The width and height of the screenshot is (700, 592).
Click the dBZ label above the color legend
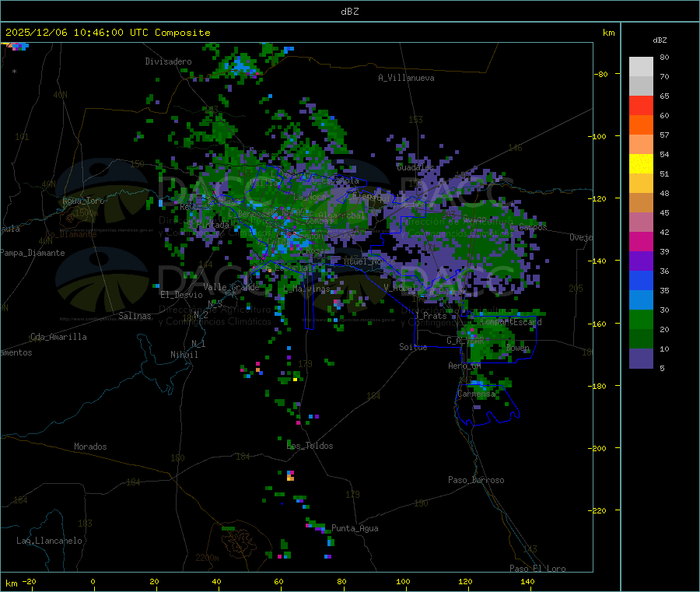(x=660, y=40)
